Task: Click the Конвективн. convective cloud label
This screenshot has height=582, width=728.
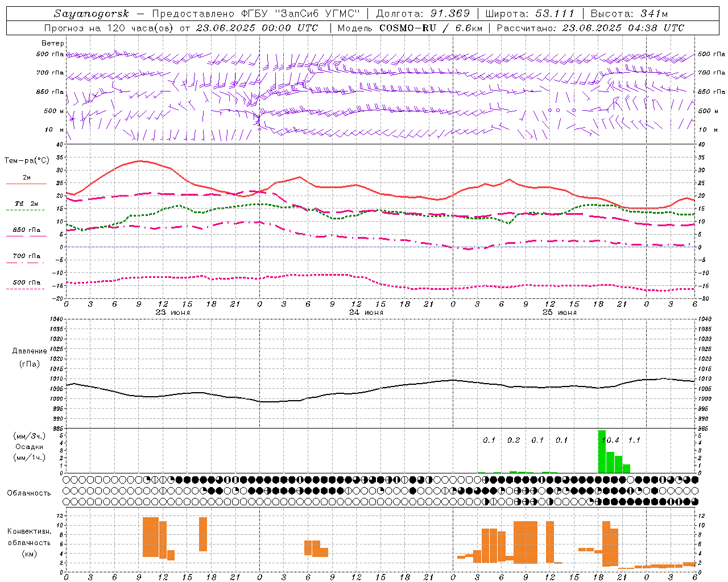Action: (x=29, y=531)
